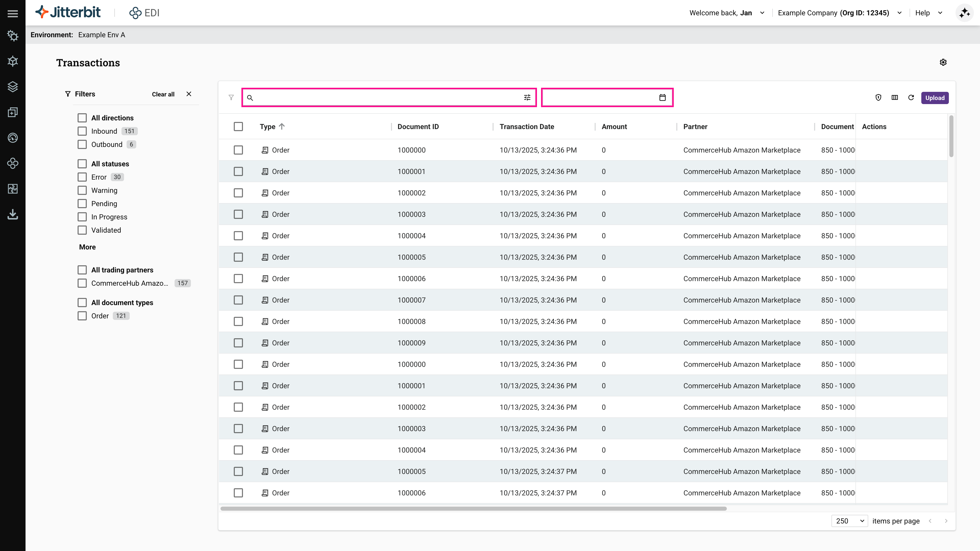
Task: Click the download icon in the left sidebar
Action: click(x=13, y=215)
